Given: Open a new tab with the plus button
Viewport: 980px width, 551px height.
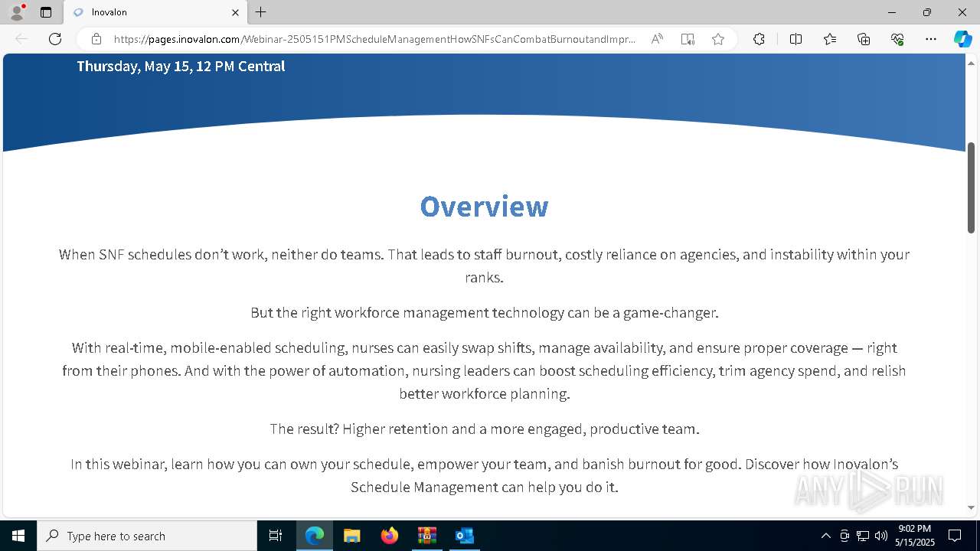Looking at the screenshot, I should coord(261,12).
